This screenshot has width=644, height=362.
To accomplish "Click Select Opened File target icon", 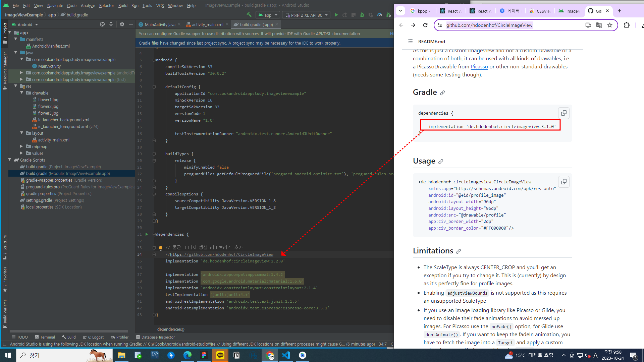I will click(102, 24).
